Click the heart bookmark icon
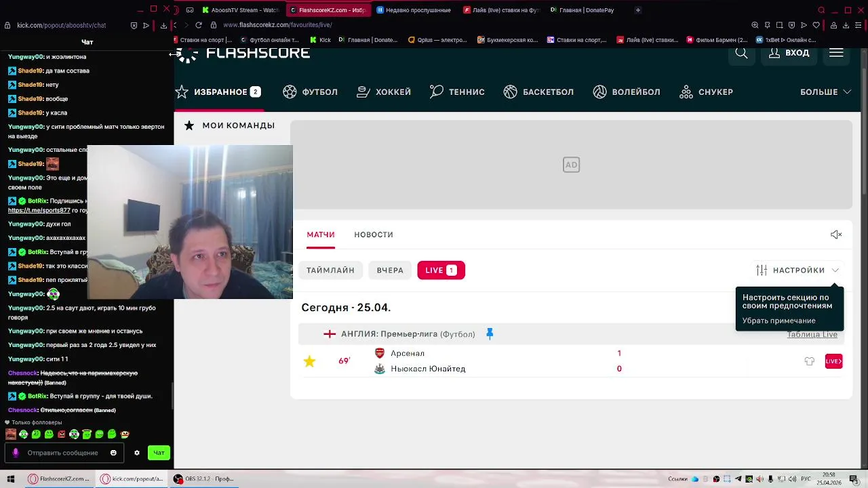Viewport: 868px width, 488px height. click(816, 25)
